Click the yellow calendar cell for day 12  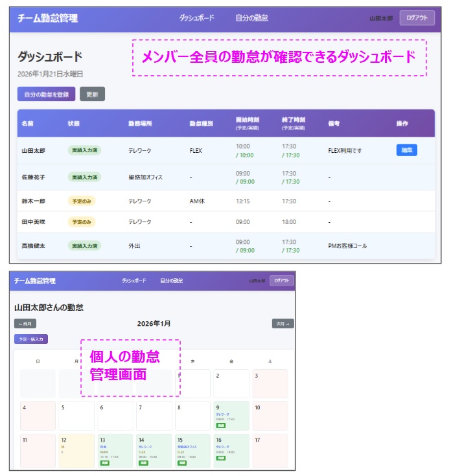76,451
